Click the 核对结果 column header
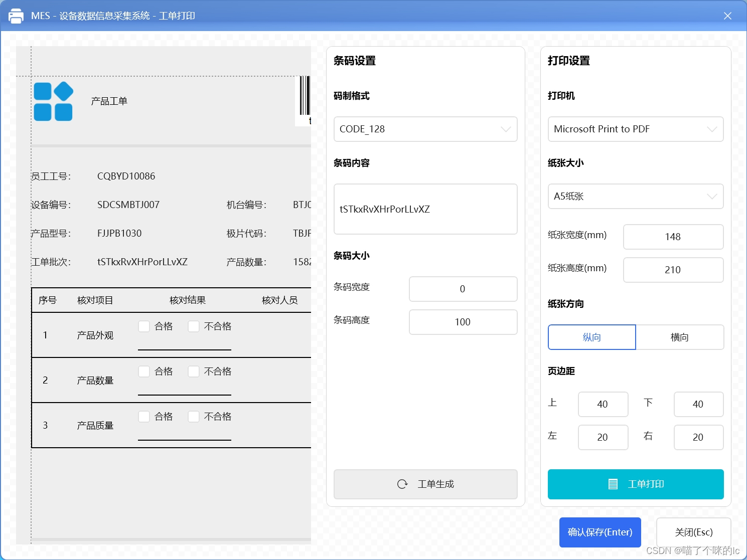Screen dimensions: 747x560 pyautogui.click(x=188, y=300)
